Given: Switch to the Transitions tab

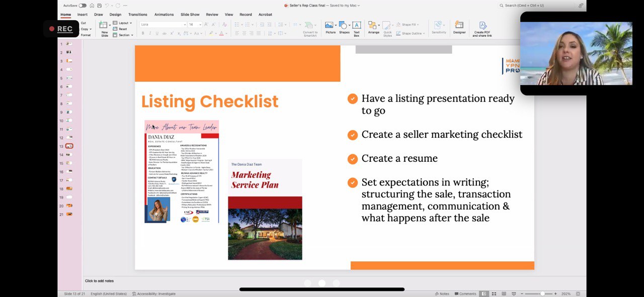Looking at the screenshot, I should coord(137,15).
